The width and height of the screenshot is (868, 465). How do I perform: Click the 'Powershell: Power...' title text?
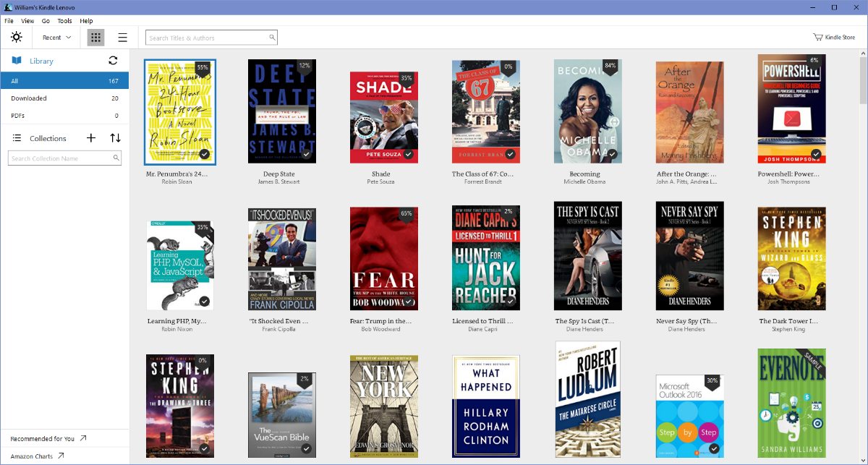[x=788, y=174]
